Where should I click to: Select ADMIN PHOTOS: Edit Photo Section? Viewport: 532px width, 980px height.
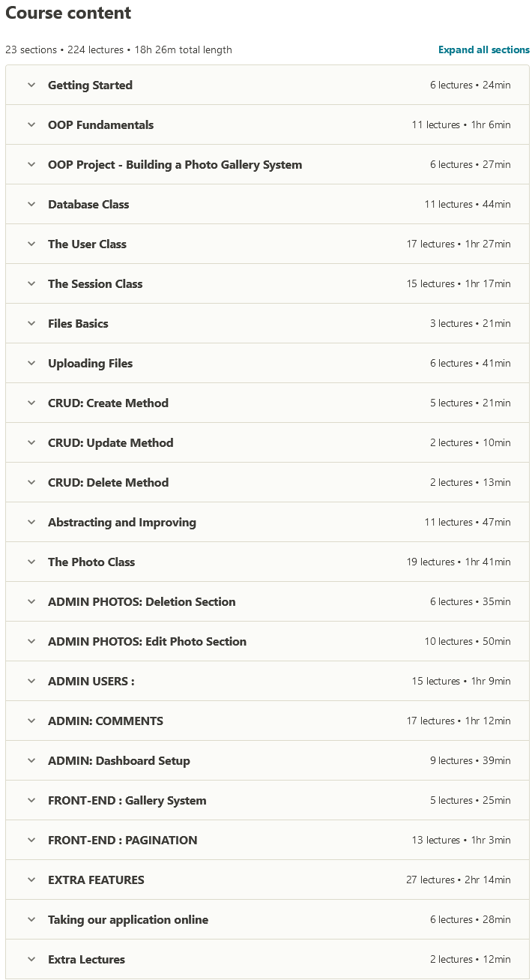(147, 642)
